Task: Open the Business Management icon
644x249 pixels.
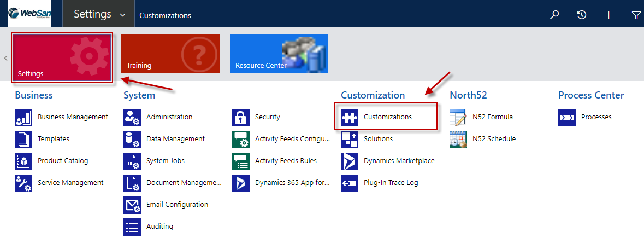Action: point(23,117)
